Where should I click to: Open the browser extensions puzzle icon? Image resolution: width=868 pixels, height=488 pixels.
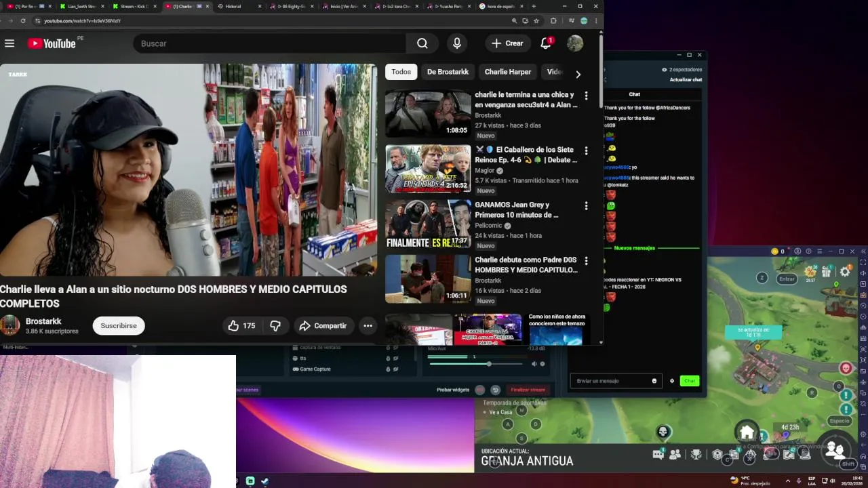click(553, 21)
